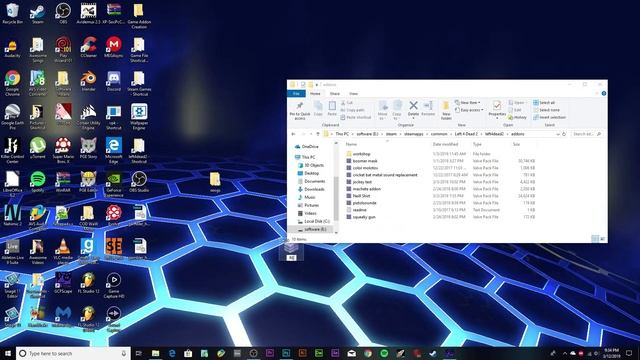Select the Microsoft Edge desktop shortcut
640x360 pixels.
click(x=113, y=150)
